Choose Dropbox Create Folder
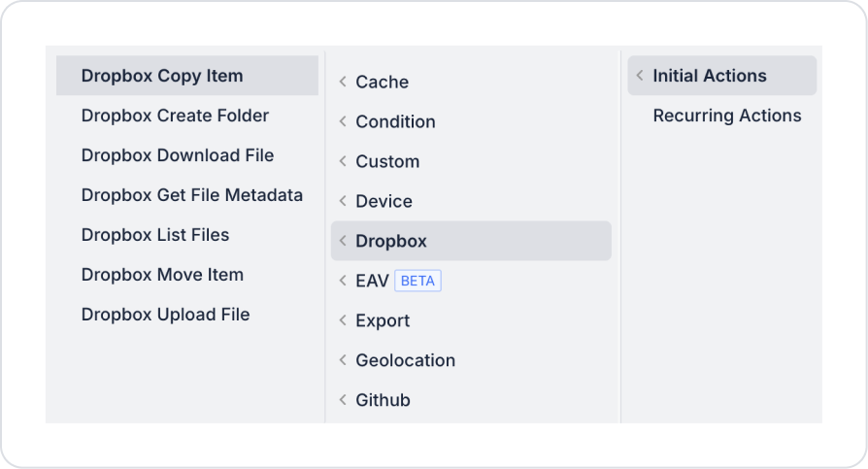Screen dimensions: 868x469 [x=187, y=116]
